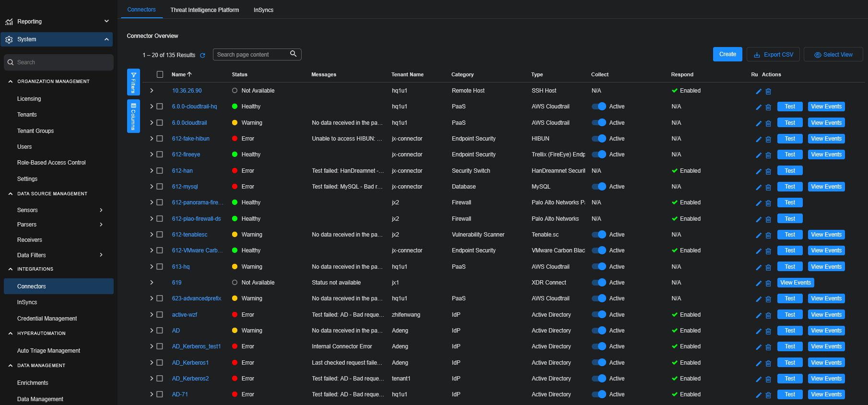Screen dimensions: 868x405
Task: Open the Filters side panel
Action: coord(133,83)
